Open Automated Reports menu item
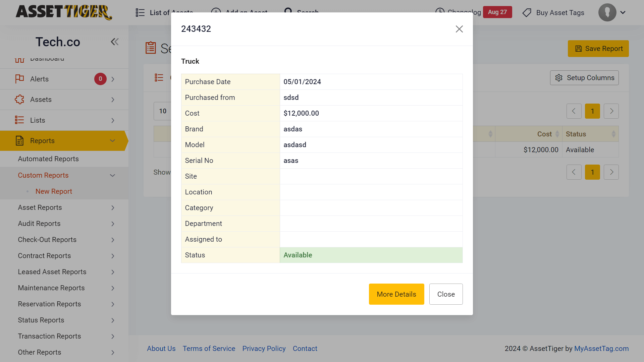The width and height of the screenshot is (644, 362). pyautogui.click(x=48, y=159)
